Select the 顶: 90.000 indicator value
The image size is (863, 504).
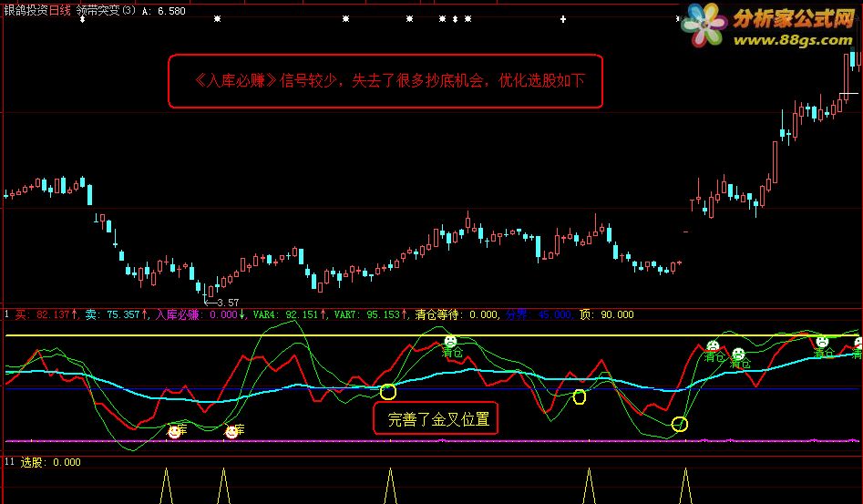[x=607, y=314]
